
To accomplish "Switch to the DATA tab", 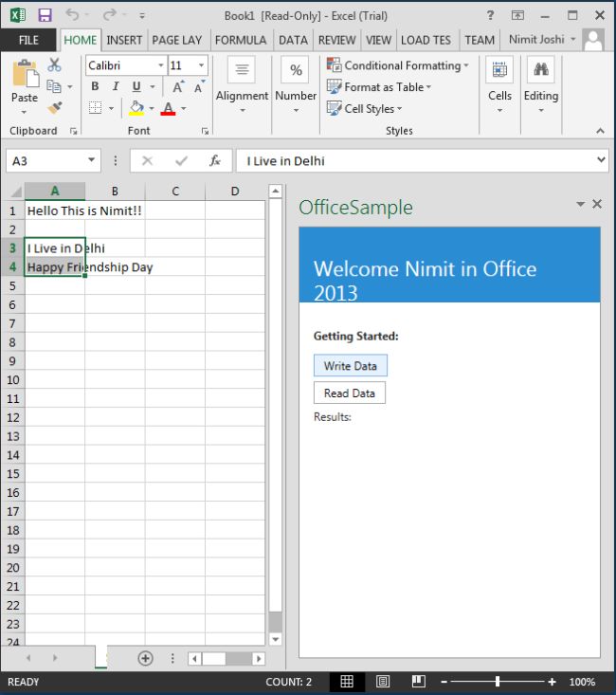I will (x=293, y=41).
